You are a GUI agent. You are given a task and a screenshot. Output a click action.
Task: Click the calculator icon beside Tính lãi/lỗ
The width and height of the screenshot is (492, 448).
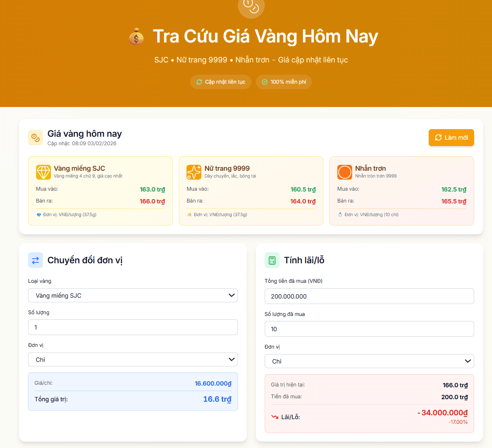tap(271, 260)
